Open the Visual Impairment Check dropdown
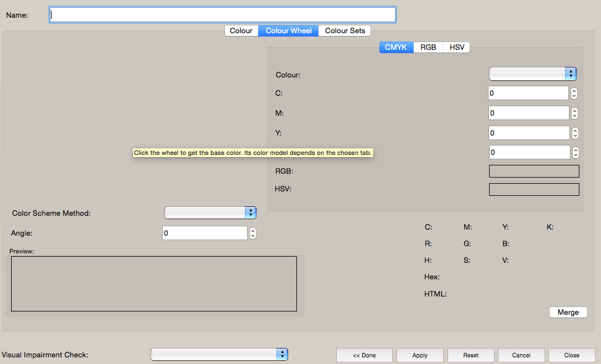 (x=219, y=355)
